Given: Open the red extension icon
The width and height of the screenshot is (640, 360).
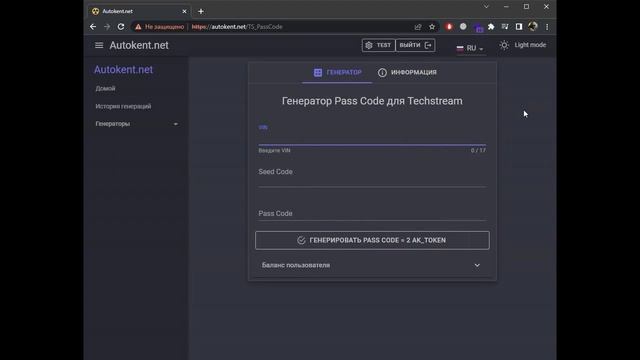Looking at the screenshot, I should tap(449, 27).
